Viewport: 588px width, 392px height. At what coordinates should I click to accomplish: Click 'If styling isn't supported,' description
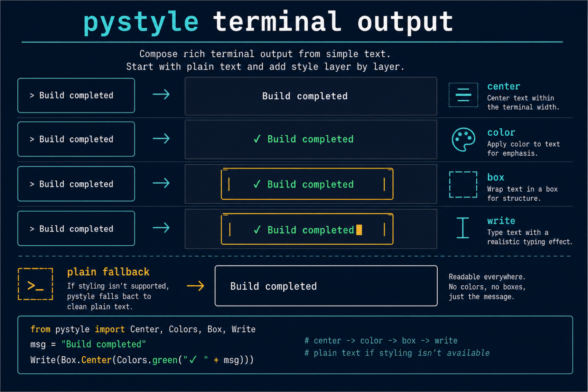coord(118,286)
